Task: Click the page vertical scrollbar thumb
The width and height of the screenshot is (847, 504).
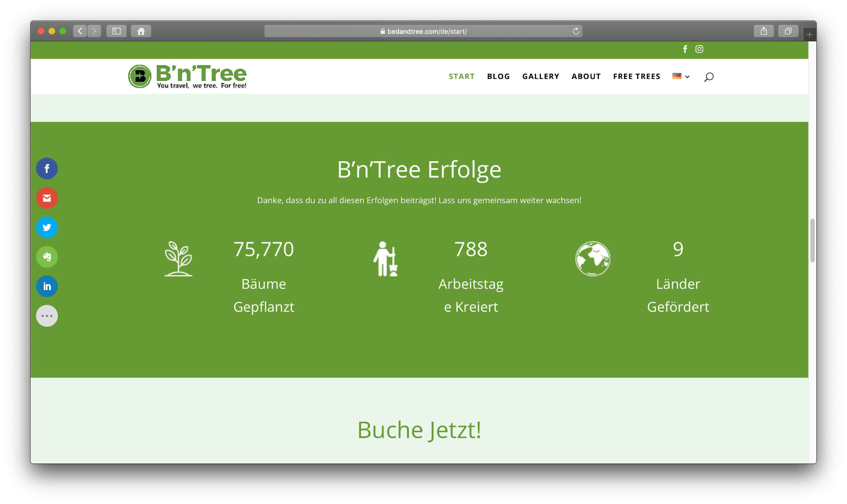Action: point(812,240)
